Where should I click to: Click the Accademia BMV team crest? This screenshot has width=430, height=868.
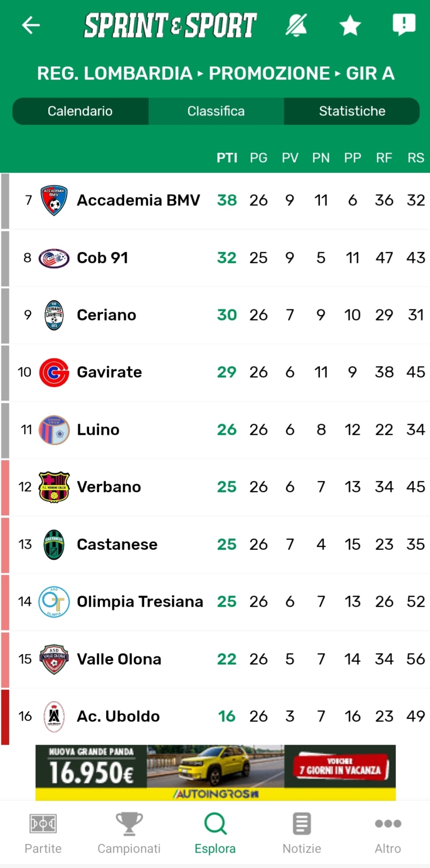coord(54,200)
